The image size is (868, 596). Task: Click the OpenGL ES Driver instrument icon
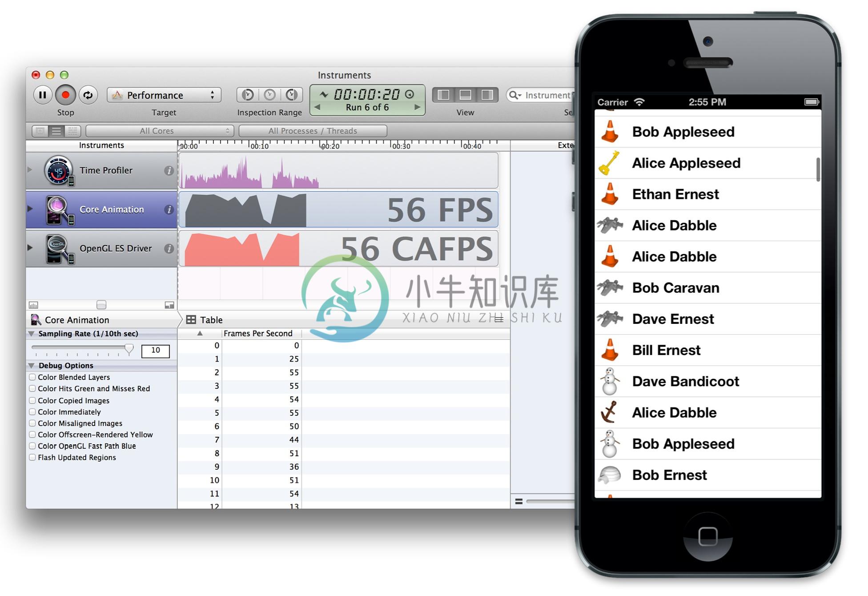58,248
